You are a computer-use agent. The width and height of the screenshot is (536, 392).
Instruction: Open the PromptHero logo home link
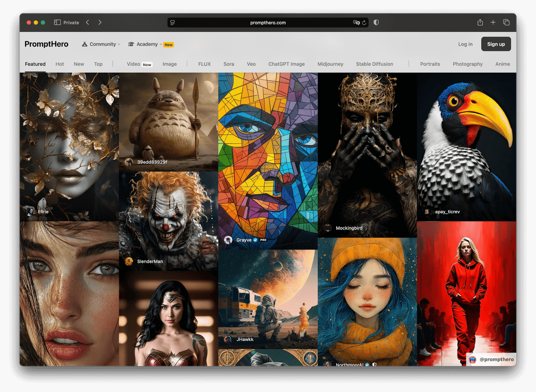click(47, 44)
